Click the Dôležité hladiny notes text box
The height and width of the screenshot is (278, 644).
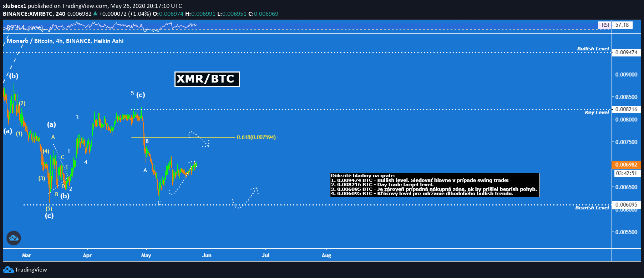coord(435,185)
